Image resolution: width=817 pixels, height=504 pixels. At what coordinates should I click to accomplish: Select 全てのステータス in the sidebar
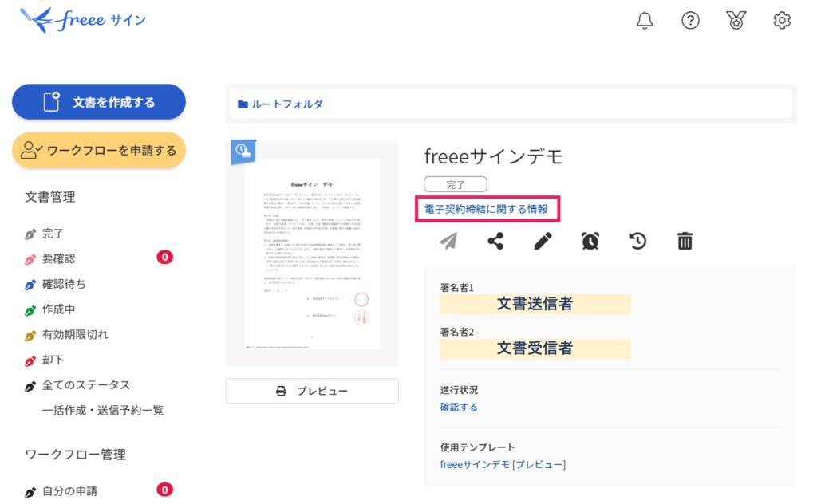(x=86, y=385)
